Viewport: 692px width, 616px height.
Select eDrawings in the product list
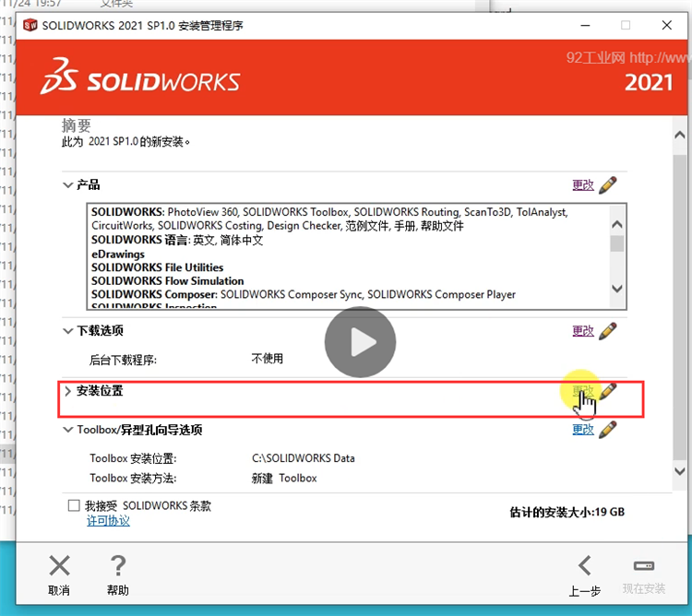[118, 255]
